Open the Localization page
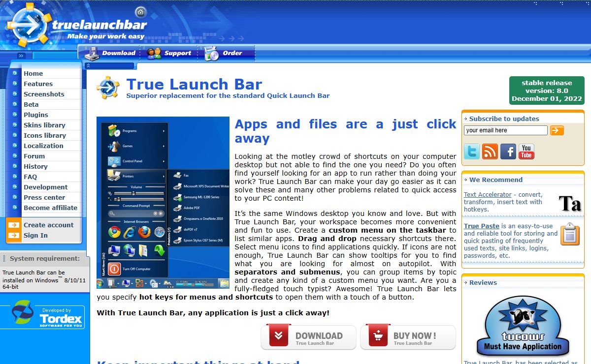 point(44,146)
